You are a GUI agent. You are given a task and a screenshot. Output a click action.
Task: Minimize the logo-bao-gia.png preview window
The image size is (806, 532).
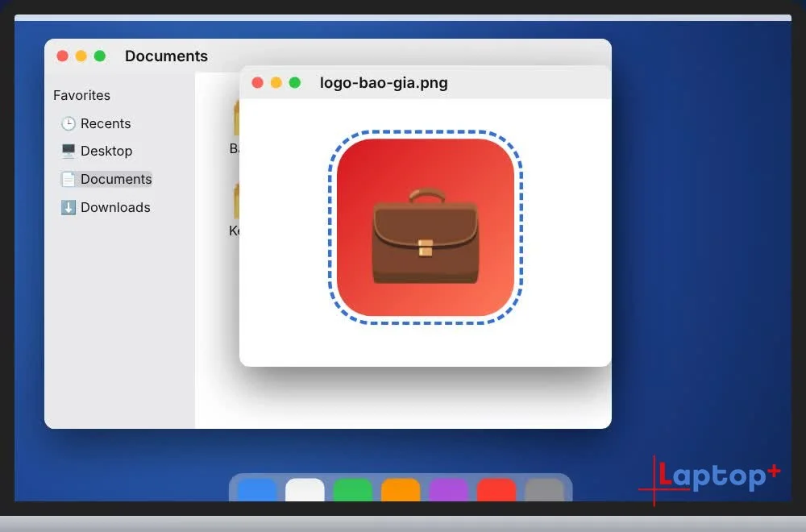(x=276, y=83)
